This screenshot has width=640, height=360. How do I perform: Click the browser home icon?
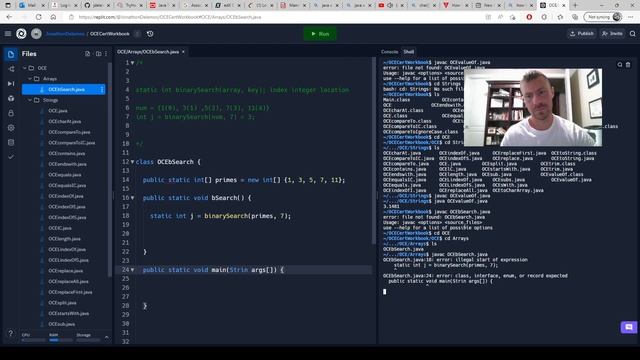[x=53, y=17]
